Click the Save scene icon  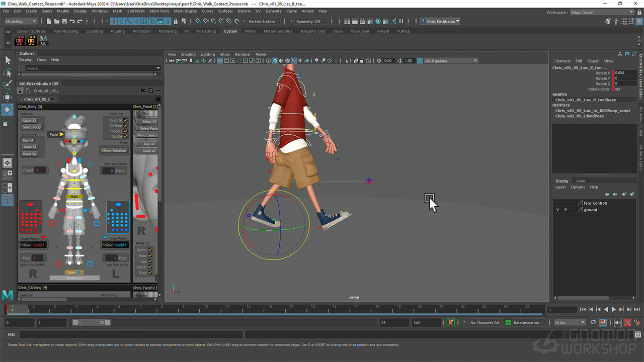(x=64, y=22)
